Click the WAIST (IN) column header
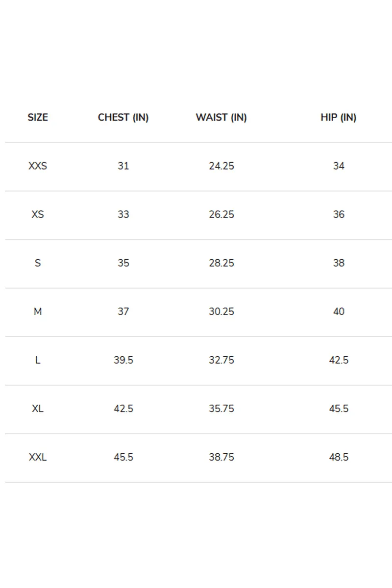Viewport: 392px width, 588px height. (x=221, y=118)
